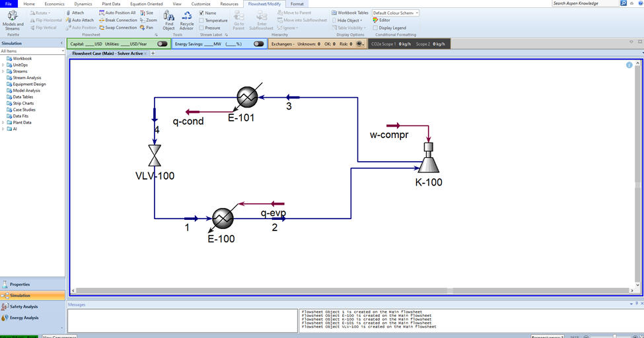Open the Default Colour Scheme dropdown
Screen dimensions: 644x338
395,13
